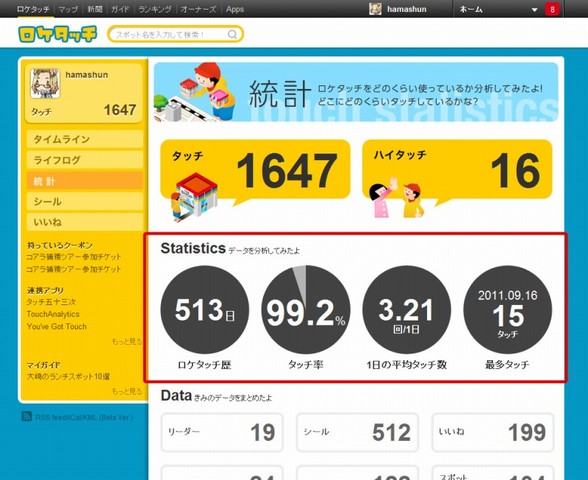Click もっと見る under マイガイド
The image size is (588, 480).
click(x=127, y=392)
